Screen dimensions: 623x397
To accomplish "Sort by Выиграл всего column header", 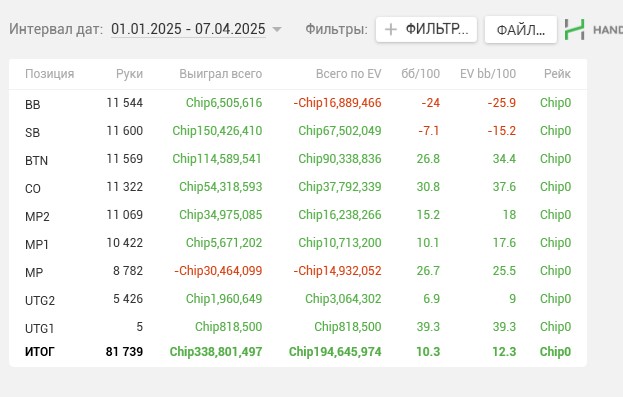I will click(x=221, y=74).
